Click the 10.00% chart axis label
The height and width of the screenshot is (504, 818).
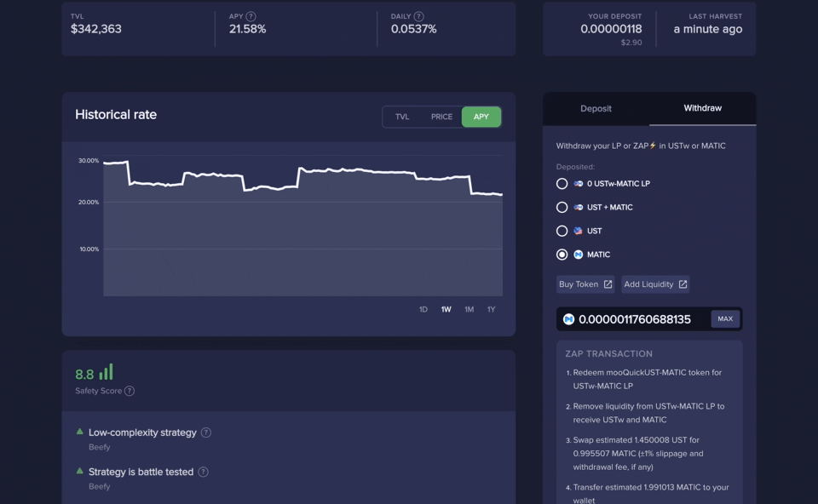tap(89, 249)
